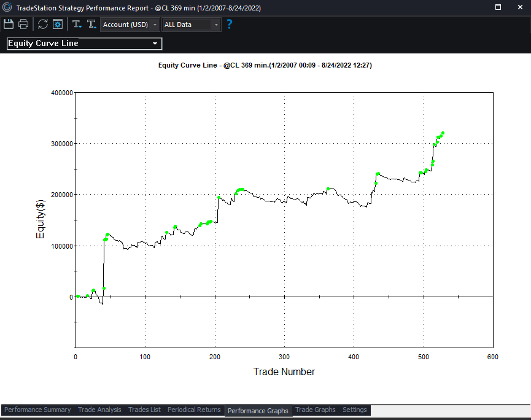Open the Trades List tab

click(145, 410)
